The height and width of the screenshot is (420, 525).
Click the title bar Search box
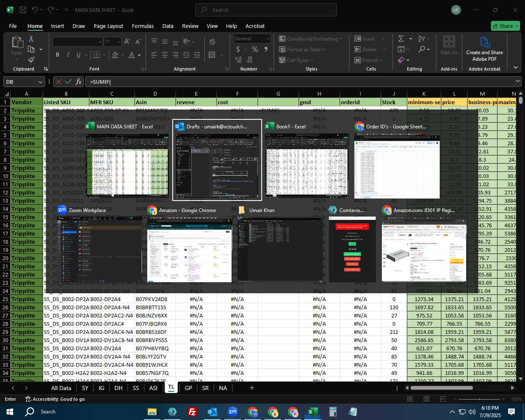coord(266,10)
